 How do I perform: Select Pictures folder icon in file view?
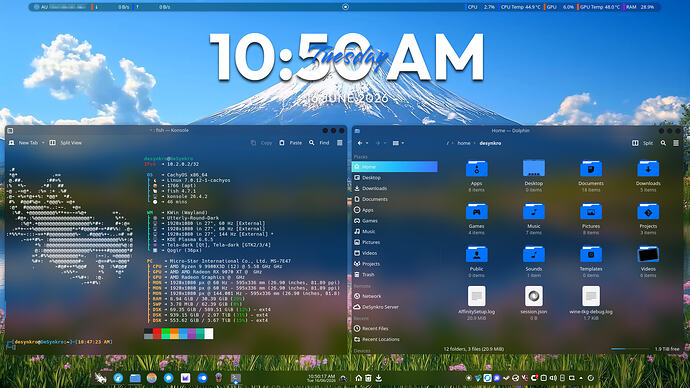point(591,212)
